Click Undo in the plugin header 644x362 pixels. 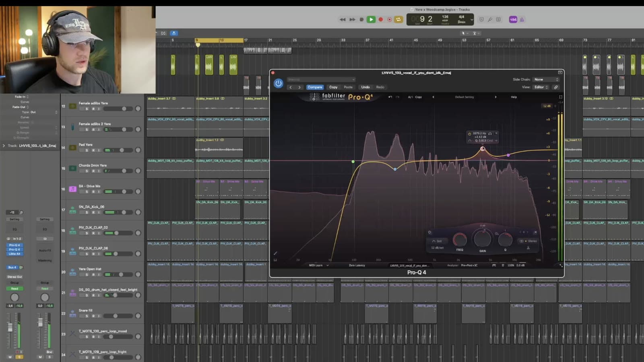point(365,87)
